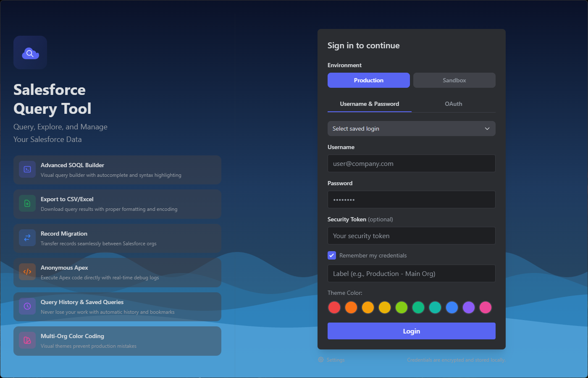Click into the Username input field
The height and width of the screenshot is (378, 588).
pos(411,164)
